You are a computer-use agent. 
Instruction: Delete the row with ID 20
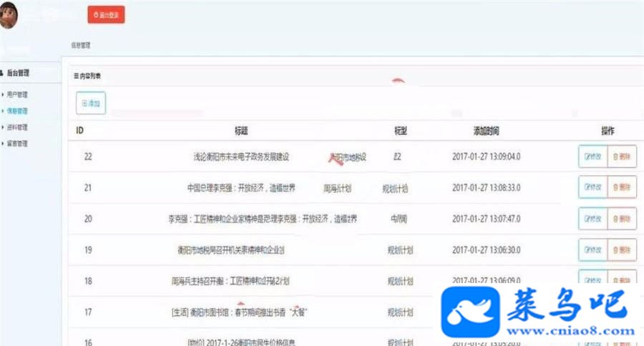[622, 219]
